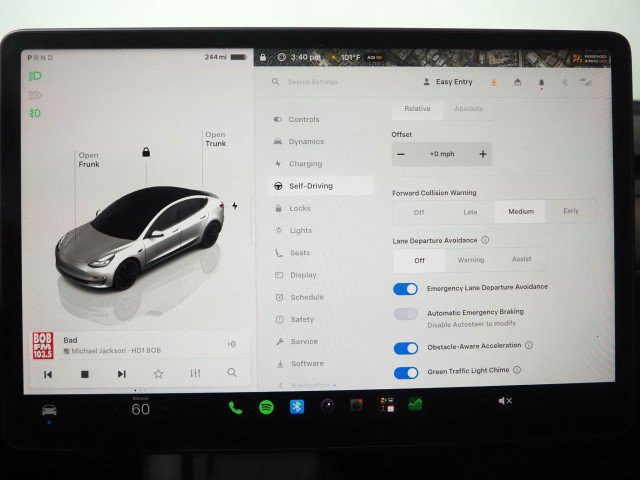The image size is (640, 480).
Task: Skip to next track
Action: pos(122,374)
